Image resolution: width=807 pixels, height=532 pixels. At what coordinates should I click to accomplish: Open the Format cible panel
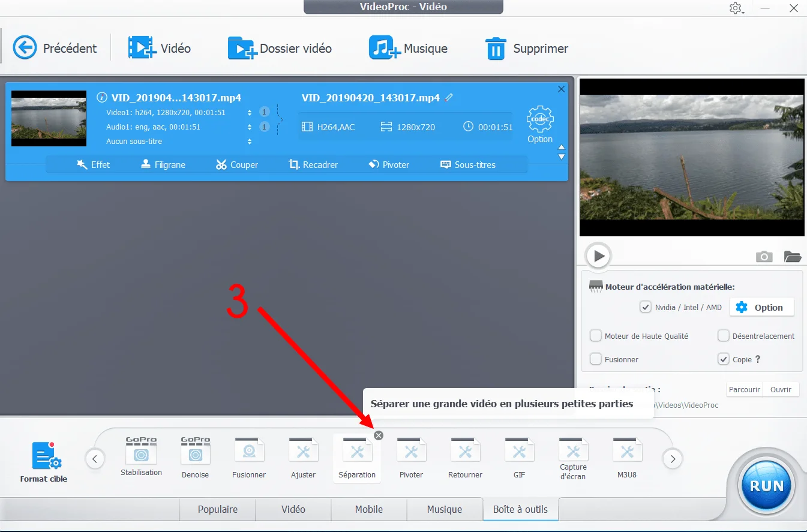coord(43,461)
